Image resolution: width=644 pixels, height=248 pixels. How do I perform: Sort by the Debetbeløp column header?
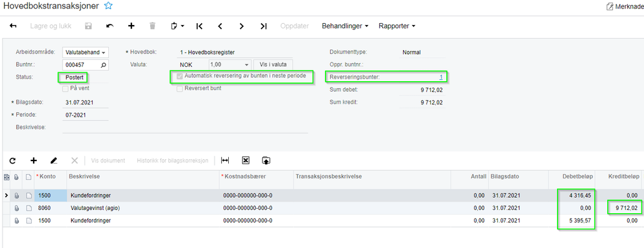(572, 176)
